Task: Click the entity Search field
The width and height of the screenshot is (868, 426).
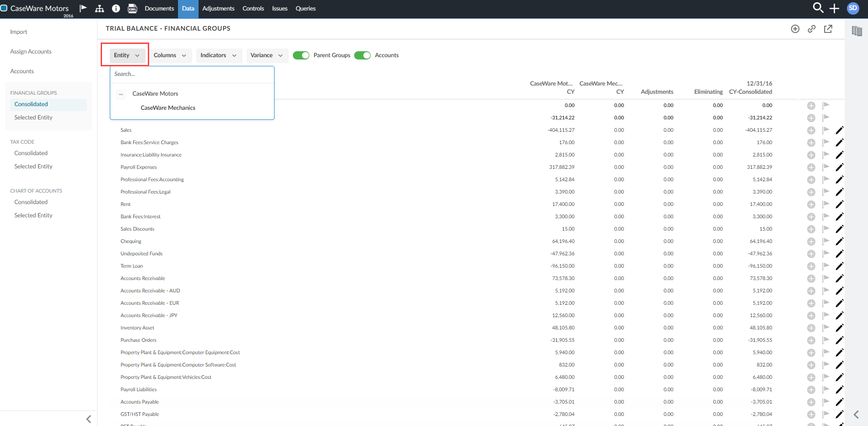Action: coord(192,74)
